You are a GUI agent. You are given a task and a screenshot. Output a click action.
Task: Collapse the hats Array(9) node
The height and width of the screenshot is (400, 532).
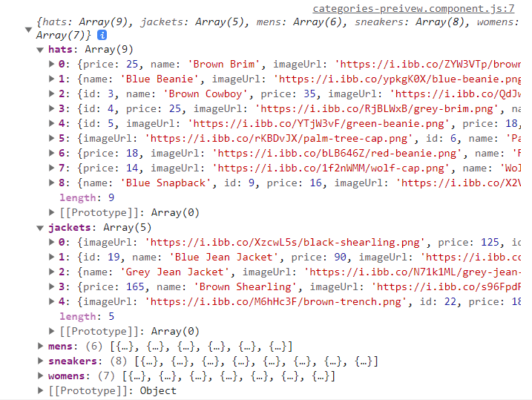point(40,50)
